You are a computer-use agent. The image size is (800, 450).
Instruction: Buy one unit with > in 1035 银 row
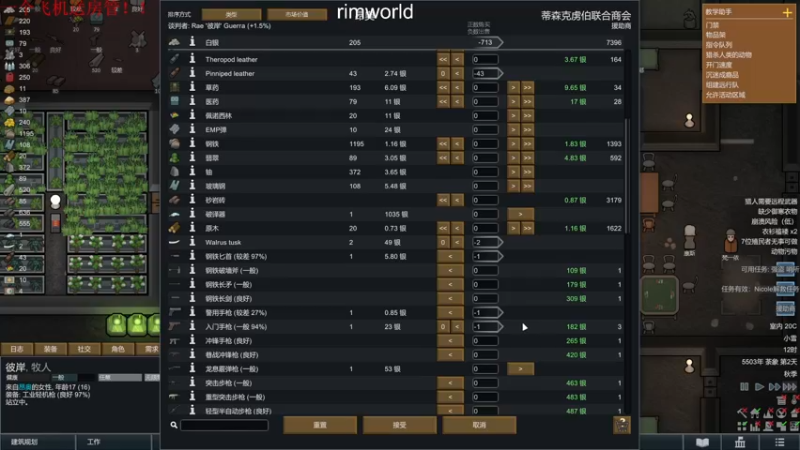[x=520, y=214]
